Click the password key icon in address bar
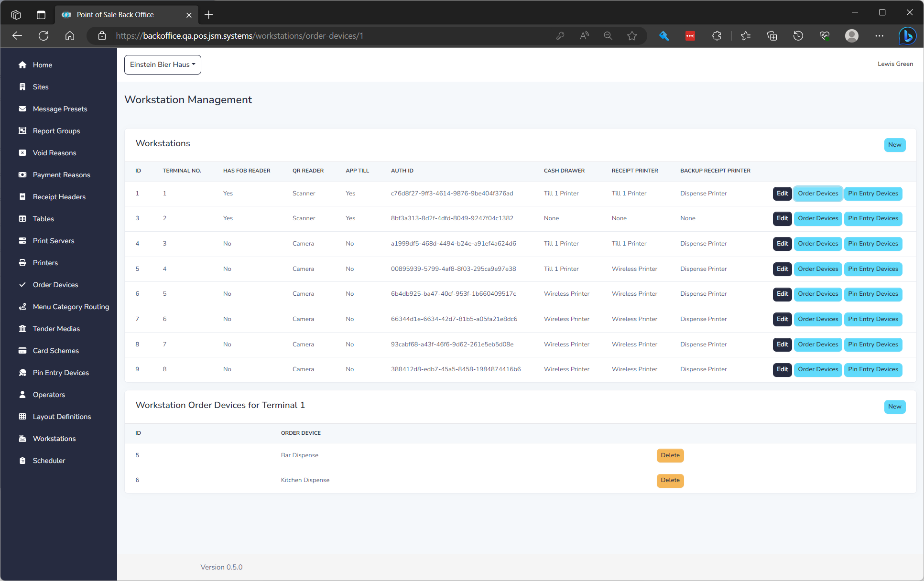 coord(560,36)
